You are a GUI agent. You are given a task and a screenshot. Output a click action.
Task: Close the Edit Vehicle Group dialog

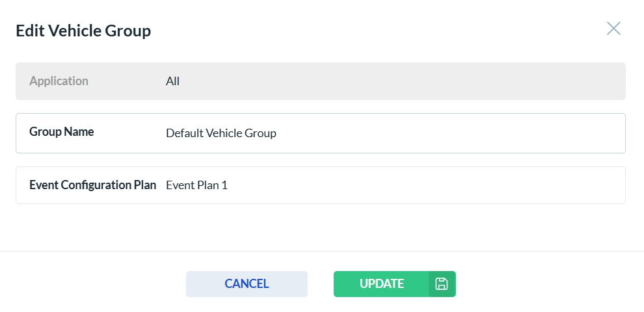tap(613, 29)
